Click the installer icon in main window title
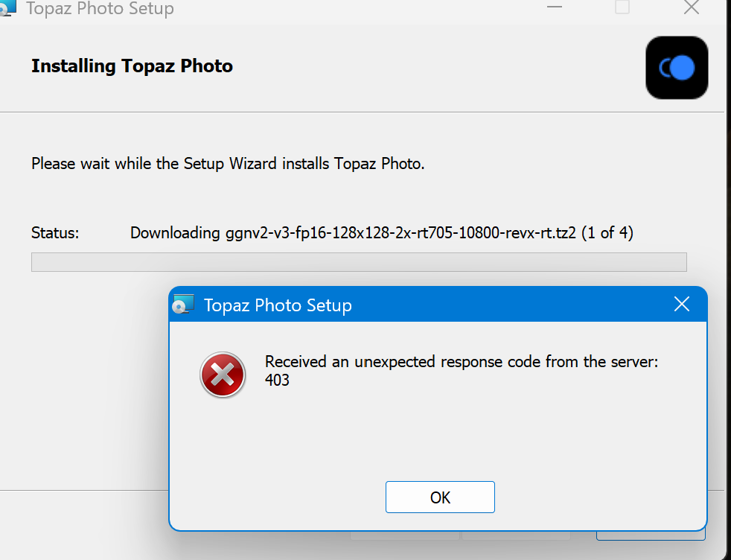Viewport: 731px width, 560px height. click(7, 7)
